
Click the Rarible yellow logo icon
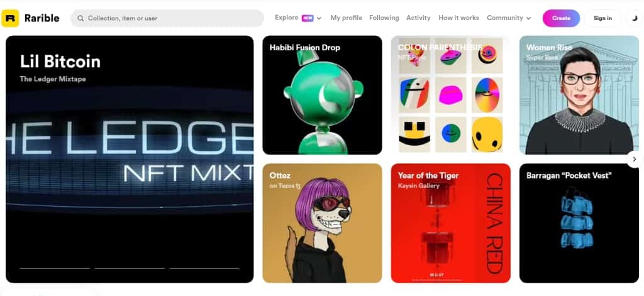(10, 18)
